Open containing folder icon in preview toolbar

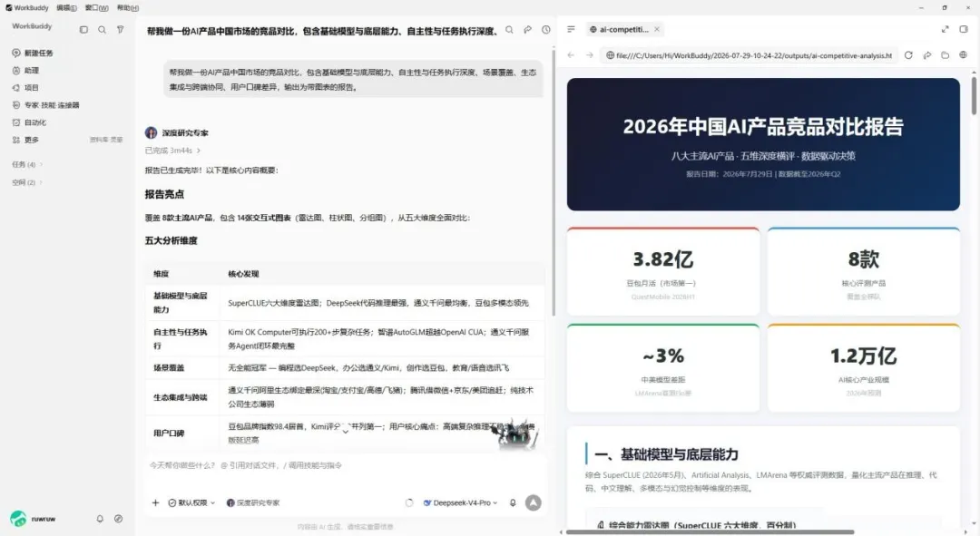point(945,55)
